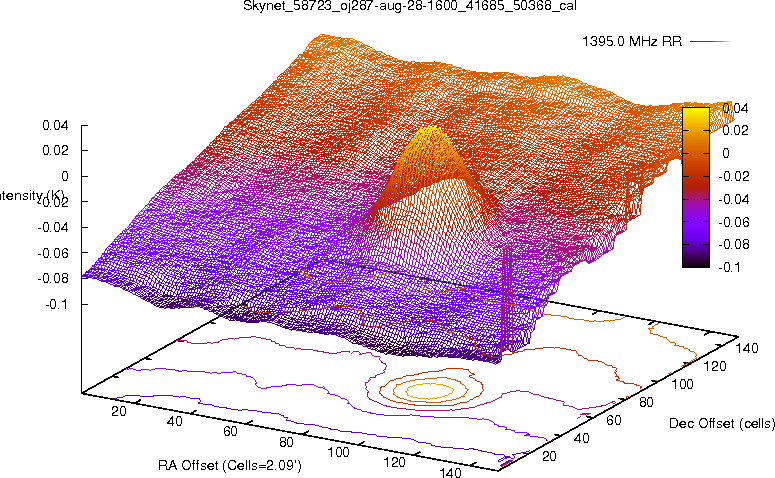Image resolution: width=775 pixels, height=478 pixels.
Task: Click Intensity axis tick label -0.04
Action: tap(53, 227)
